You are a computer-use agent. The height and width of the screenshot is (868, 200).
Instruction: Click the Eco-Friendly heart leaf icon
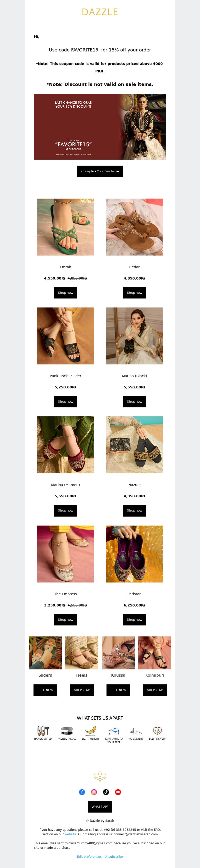click(157, 731)
